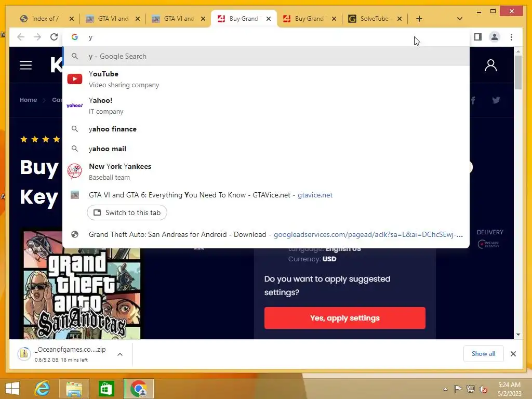Image resolution: width=532 pixels, height=399 pixels.
Task: Close the 'Index of /' tab
Action: (x=72, y=19)
